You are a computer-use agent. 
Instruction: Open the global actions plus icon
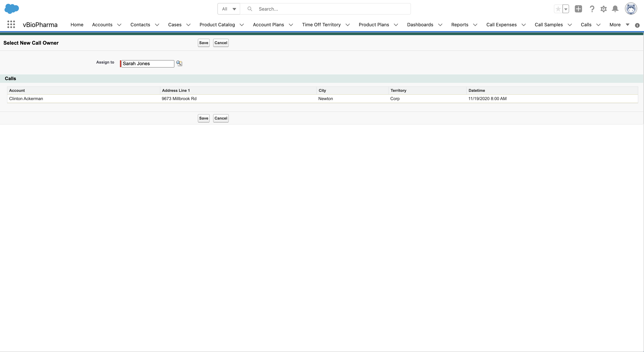pos(578,9)
